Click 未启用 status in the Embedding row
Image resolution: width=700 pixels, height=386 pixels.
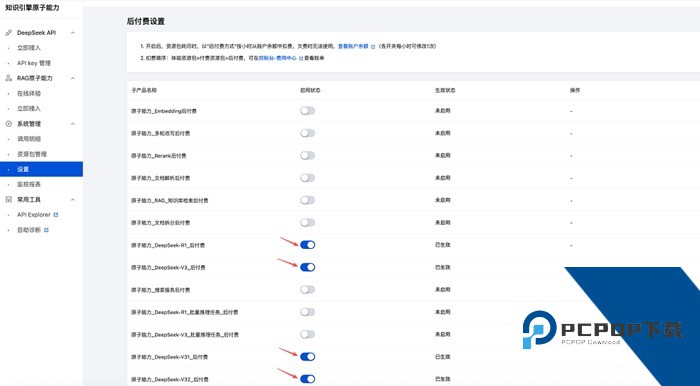click(x=443, y=110)
